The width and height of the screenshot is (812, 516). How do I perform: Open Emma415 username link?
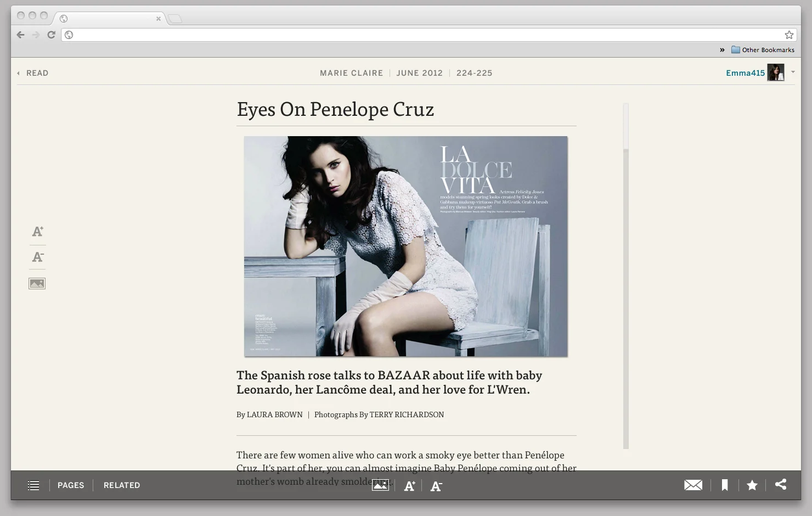pyautogui.click(x=745, y=73)
